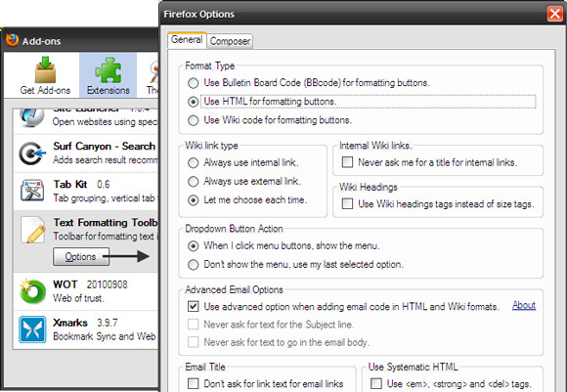Click the Surf Canyon extension icon

(32, 153)
